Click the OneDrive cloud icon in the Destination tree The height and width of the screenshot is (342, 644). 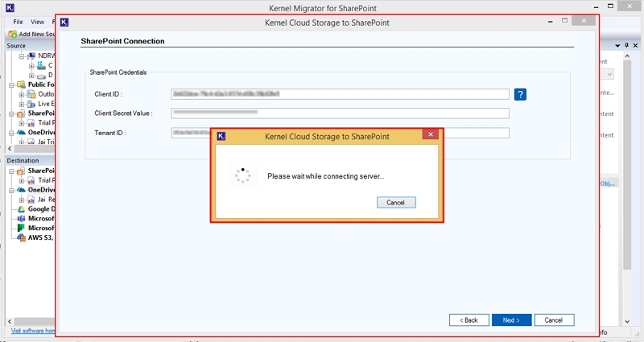tap(22, 190)
